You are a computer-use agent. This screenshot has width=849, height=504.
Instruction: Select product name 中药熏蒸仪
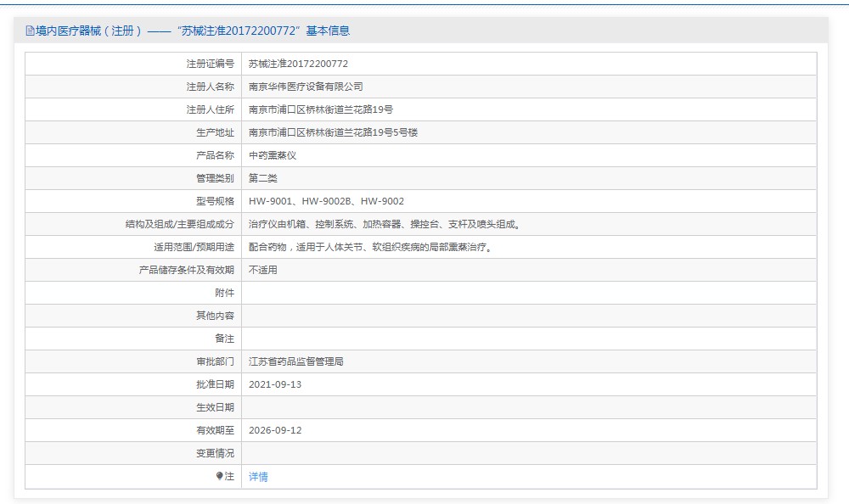273,155
